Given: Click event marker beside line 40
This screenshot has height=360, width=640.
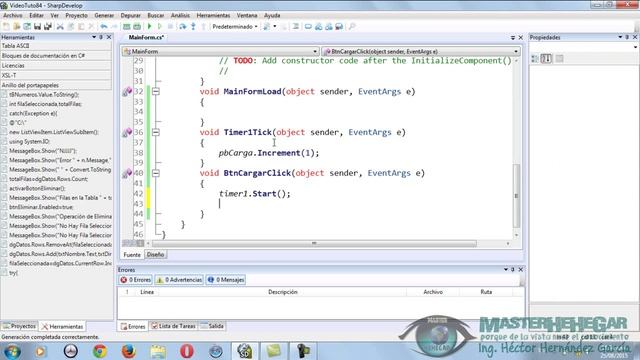Looking at the screenshot, I should [x=127, y=173].
